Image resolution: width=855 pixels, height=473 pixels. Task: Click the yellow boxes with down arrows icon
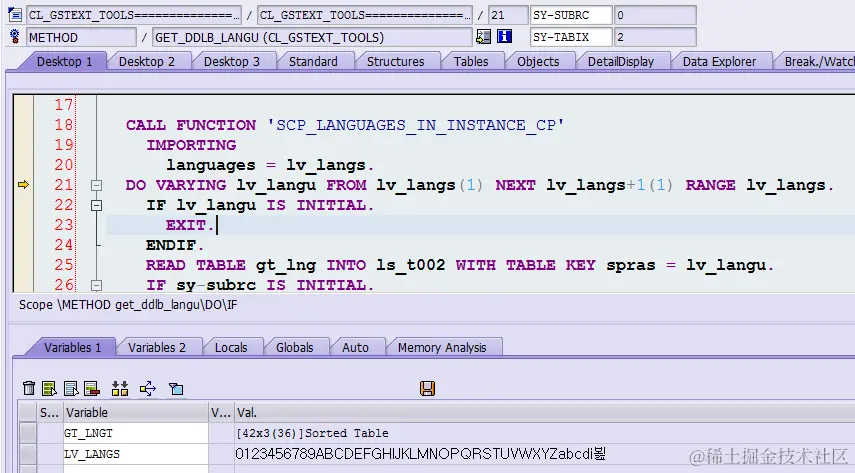tap(120, 388)
